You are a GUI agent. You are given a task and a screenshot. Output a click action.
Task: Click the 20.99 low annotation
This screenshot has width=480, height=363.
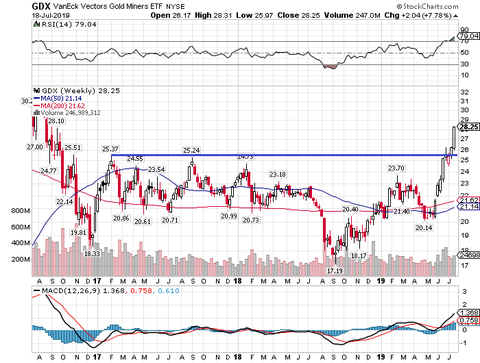pyautogui.click(x=229, y=216)
